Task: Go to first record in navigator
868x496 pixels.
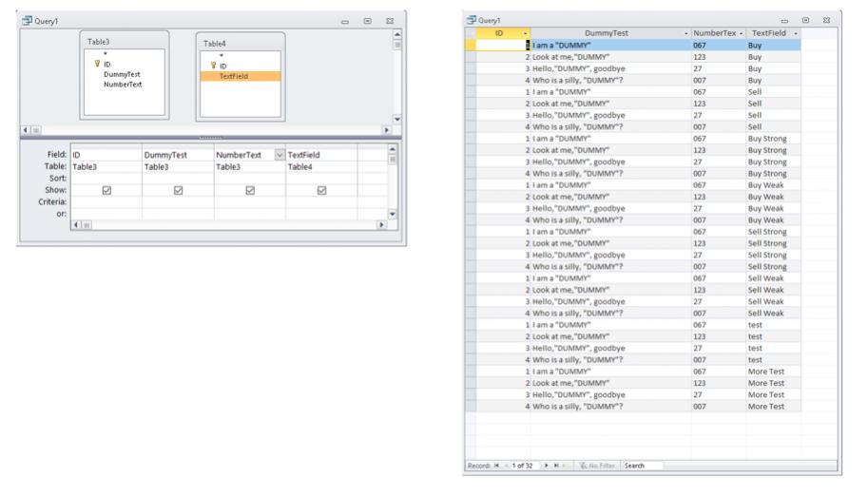Action: click(496, 466)
